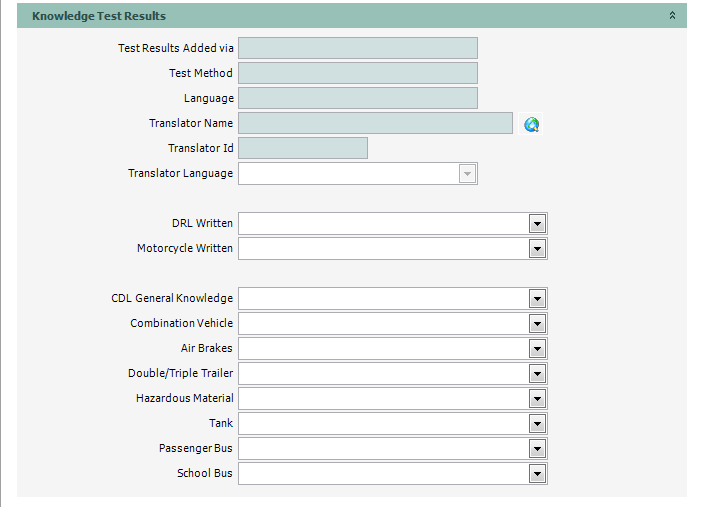Expand the Air Brakes dropdown
The width and height of the screenshot is (702, 507).
pos(537,349)
